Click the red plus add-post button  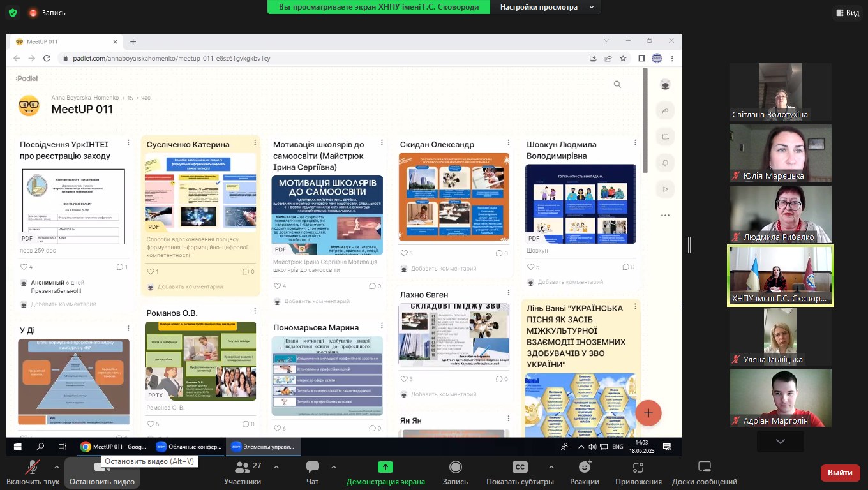[648, 413]
